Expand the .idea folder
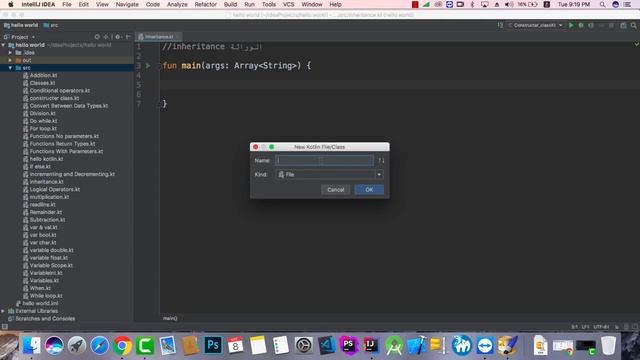640x360 pixels. pyautogui.click(x=11, y=53)
